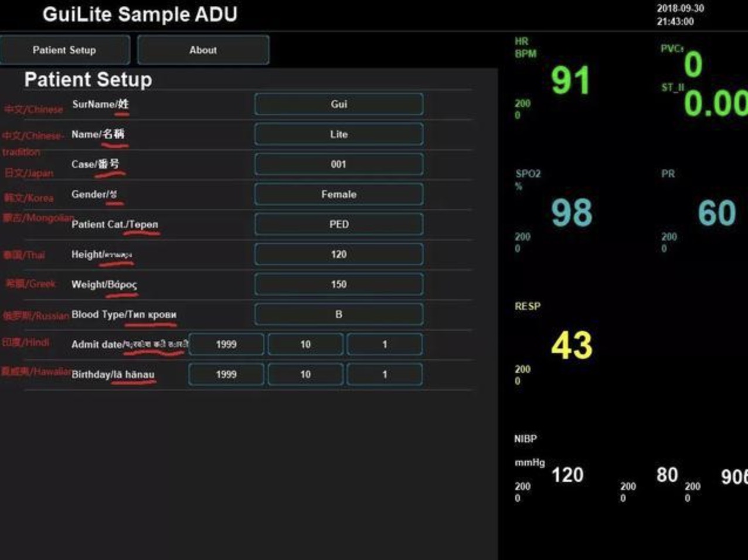Select the SPO2 value 98
The height and width of the screenshot is (560, 748).
572,213
